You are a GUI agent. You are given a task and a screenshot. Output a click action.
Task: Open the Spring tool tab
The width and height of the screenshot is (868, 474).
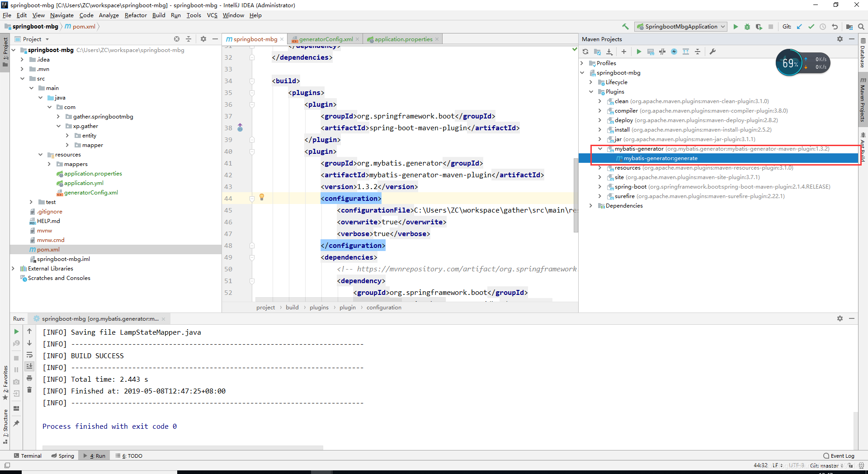coord(62,456)
